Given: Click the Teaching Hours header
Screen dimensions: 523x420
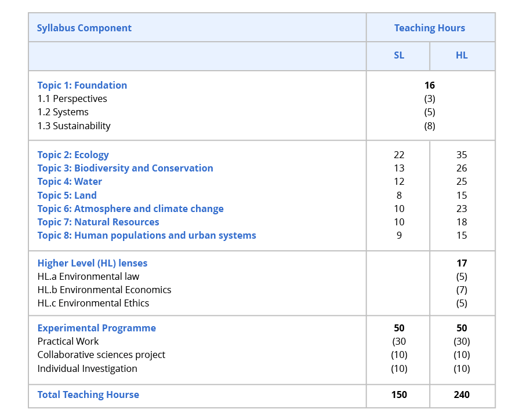Looking at the screenshot, I should tap(429, 27).
